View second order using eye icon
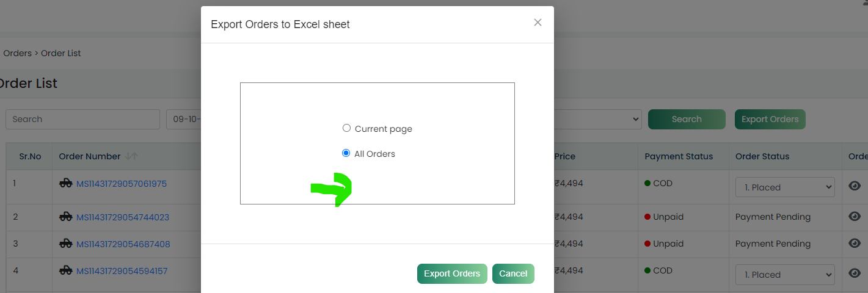The width and height of the screenshot is (868, 293). [x=855, y=217]
